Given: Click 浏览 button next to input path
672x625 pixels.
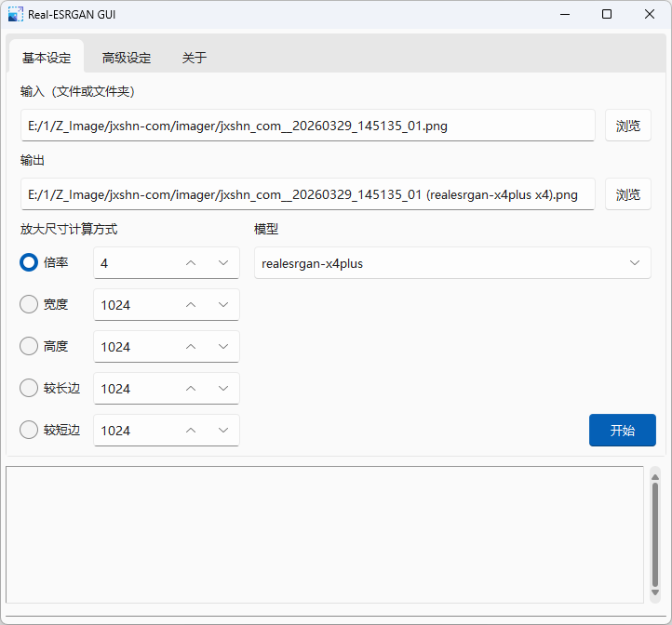Looking at the screenshot, I should pos(628,126).
